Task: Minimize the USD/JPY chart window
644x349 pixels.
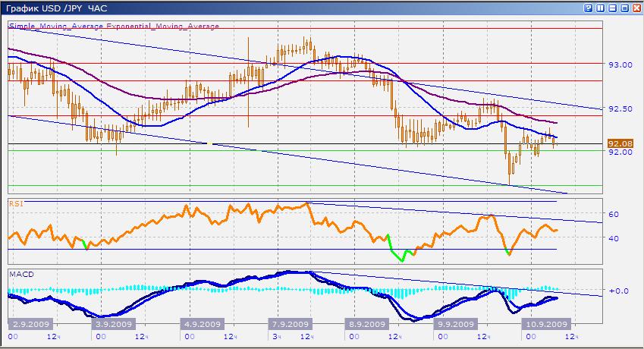Action: (612, 8)
